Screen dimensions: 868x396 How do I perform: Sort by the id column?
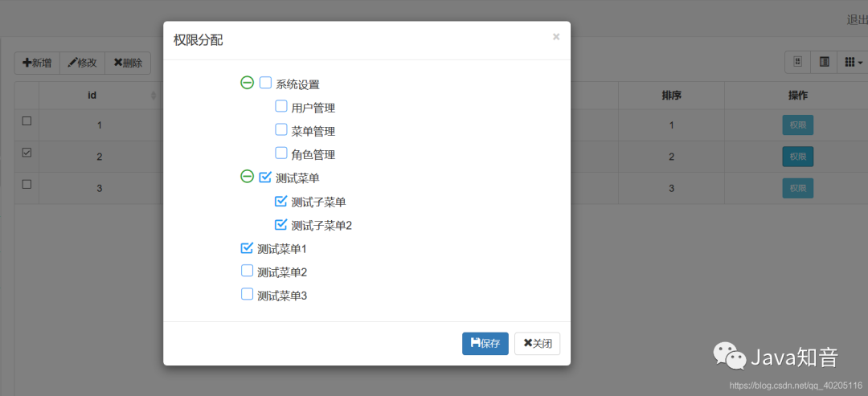coord(92,95)
